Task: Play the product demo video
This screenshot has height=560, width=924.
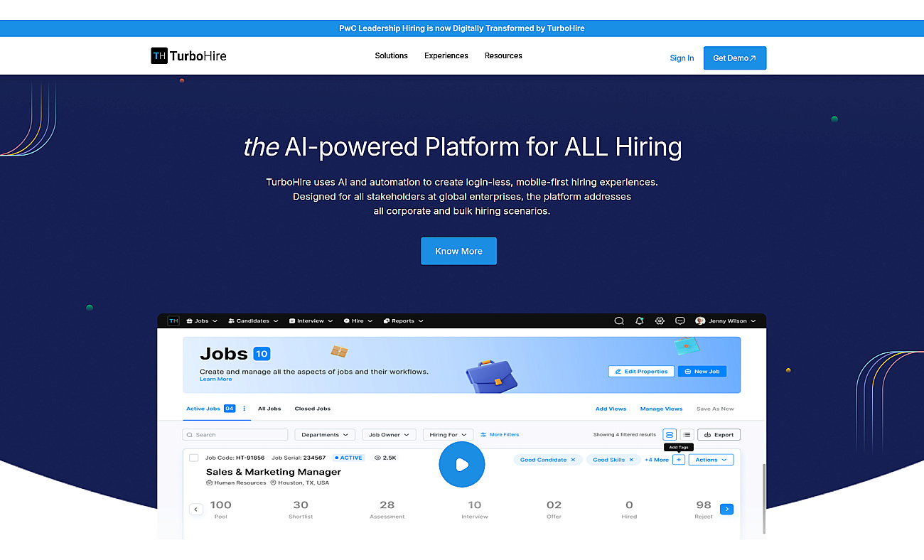Action: pos(462,465)
